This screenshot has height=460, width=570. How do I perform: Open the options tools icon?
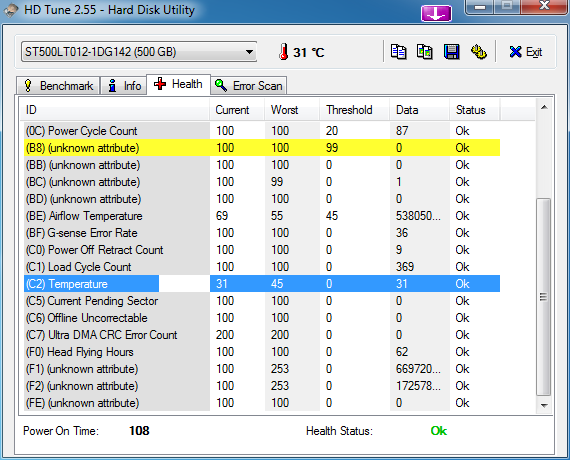(479, 52)
